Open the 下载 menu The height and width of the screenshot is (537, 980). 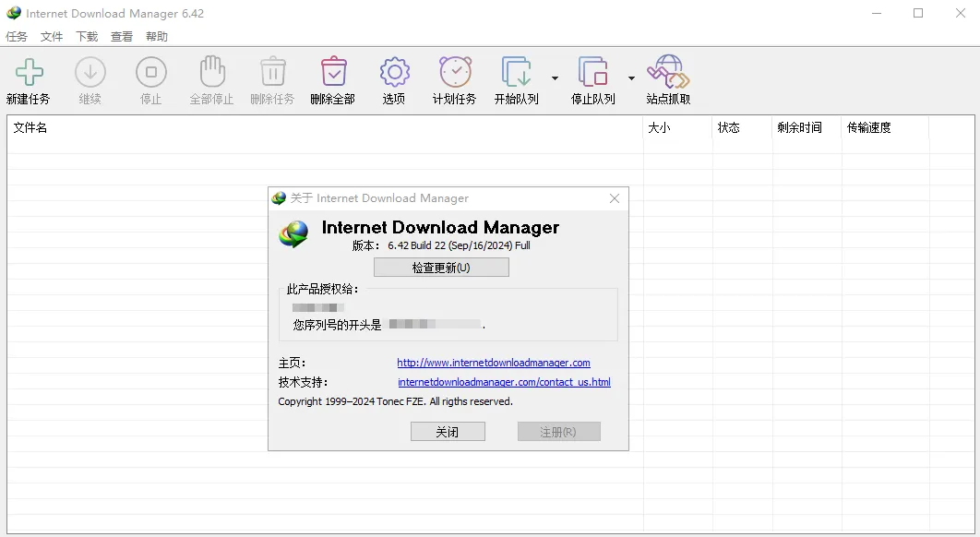tap(87, 37)
